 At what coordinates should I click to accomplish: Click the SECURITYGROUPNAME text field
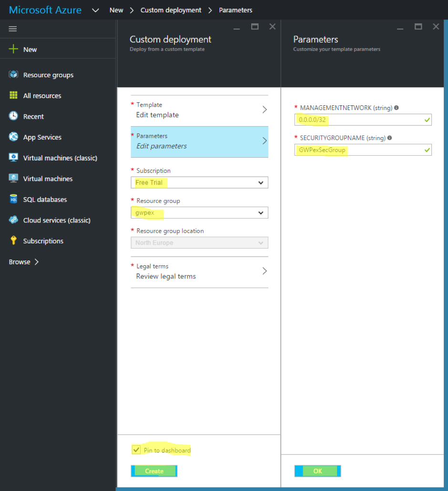click(363, 150)
